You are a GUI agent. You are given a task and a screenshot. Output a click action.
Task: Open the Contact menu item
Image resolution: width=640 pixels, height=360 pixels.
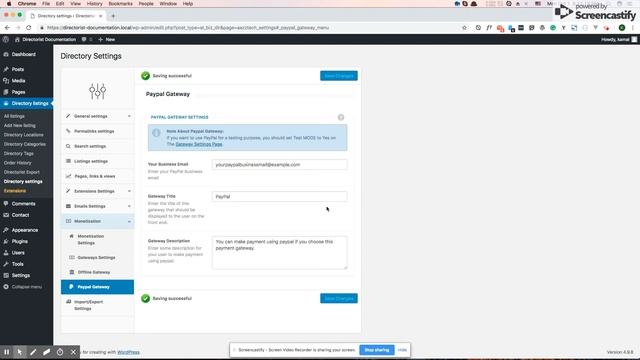tap(20, 215)
